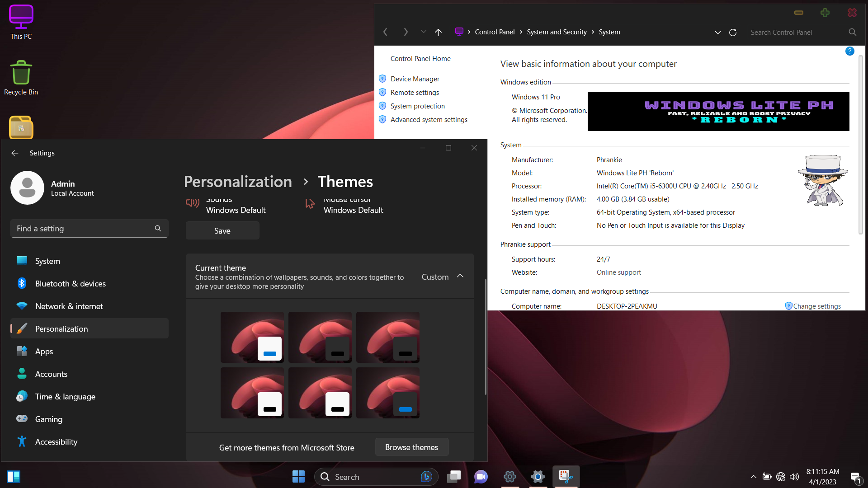
Task: Select theme with white box, blue bar, top row
Action: coord(252,337)
